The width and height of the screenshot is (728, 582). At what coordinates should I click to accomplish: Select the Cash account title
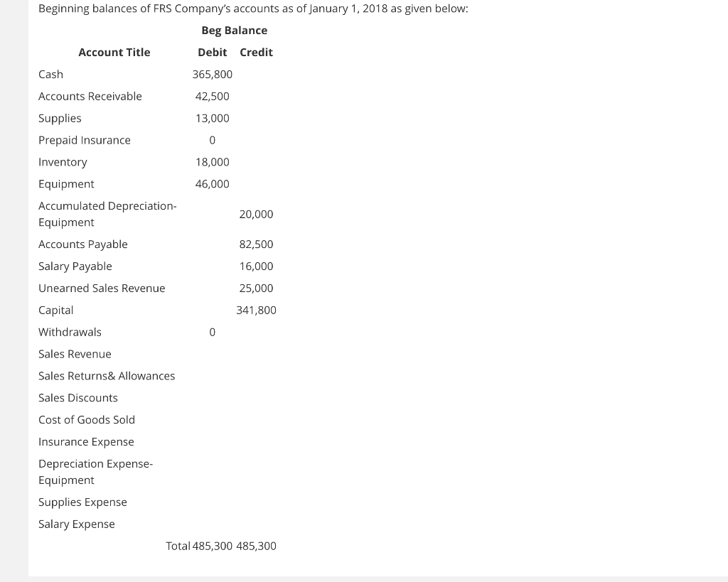pos(50,74)
